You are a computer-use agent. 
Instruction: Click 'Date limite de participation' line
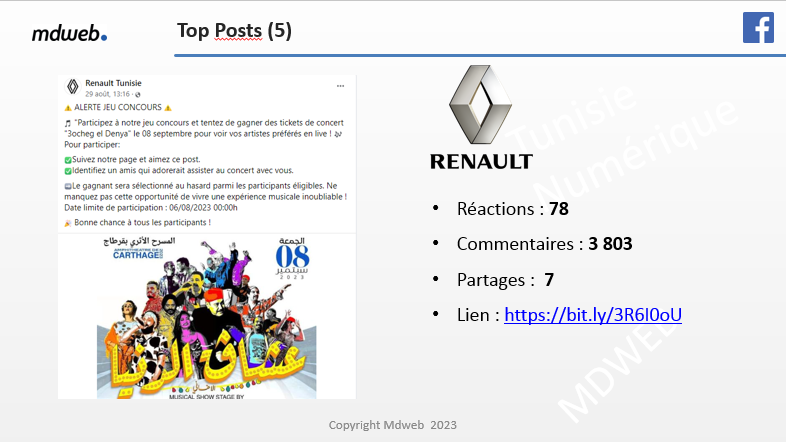click(151, 207)
